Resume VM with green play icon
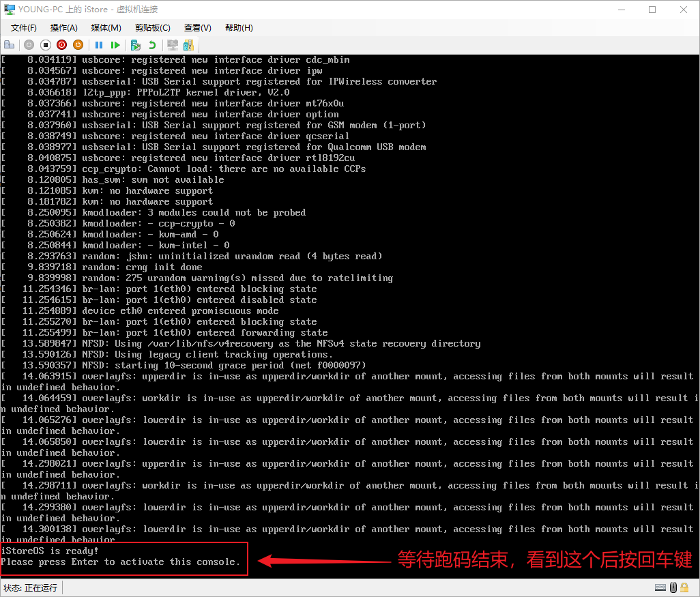Image resolution: width=700 pixels, height=597 pixels. pos(115,44)
